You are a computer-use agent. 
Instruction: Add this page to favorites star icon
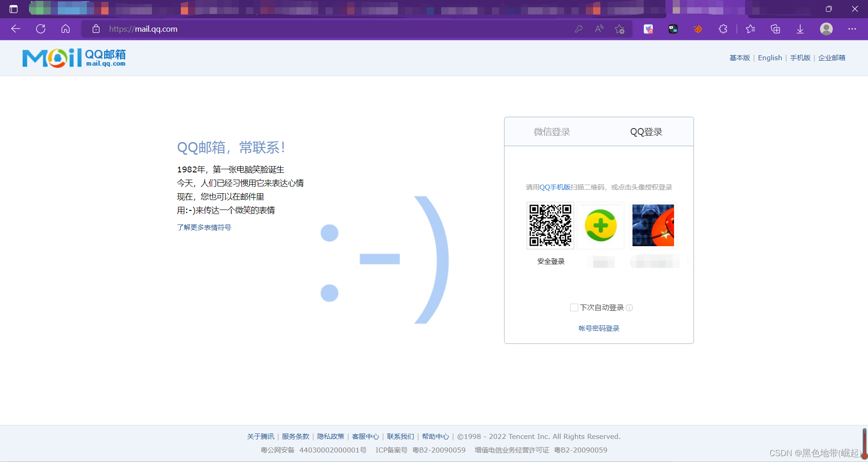click(619, 29)
